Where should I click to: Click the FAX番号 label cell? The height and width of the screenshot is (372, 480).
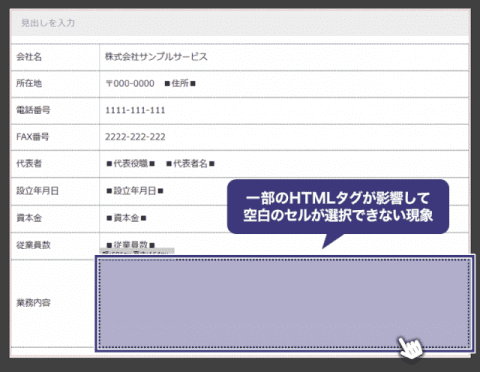[55, 137]
